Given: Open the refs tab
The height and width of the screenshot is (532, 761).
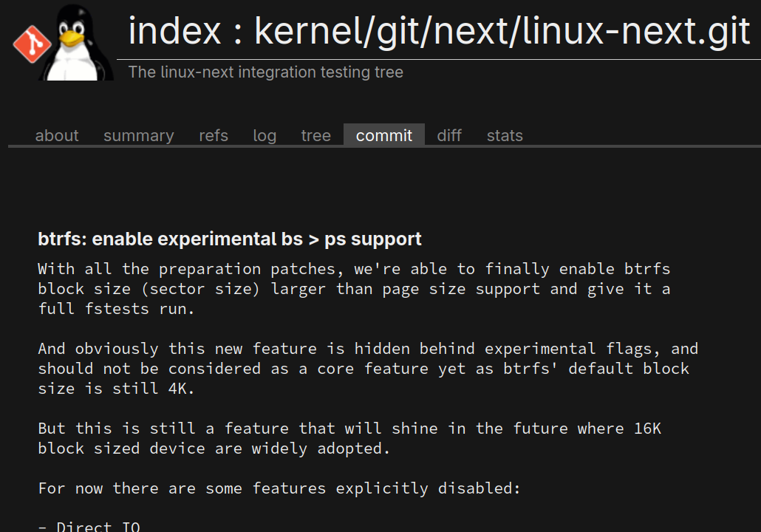Looking at the screenshot, I should tap(214, 136).
